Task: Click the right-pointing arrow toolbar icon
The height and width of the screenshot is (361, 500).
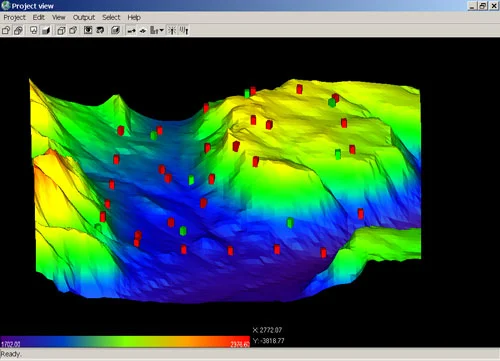Action: pos(132,31)
